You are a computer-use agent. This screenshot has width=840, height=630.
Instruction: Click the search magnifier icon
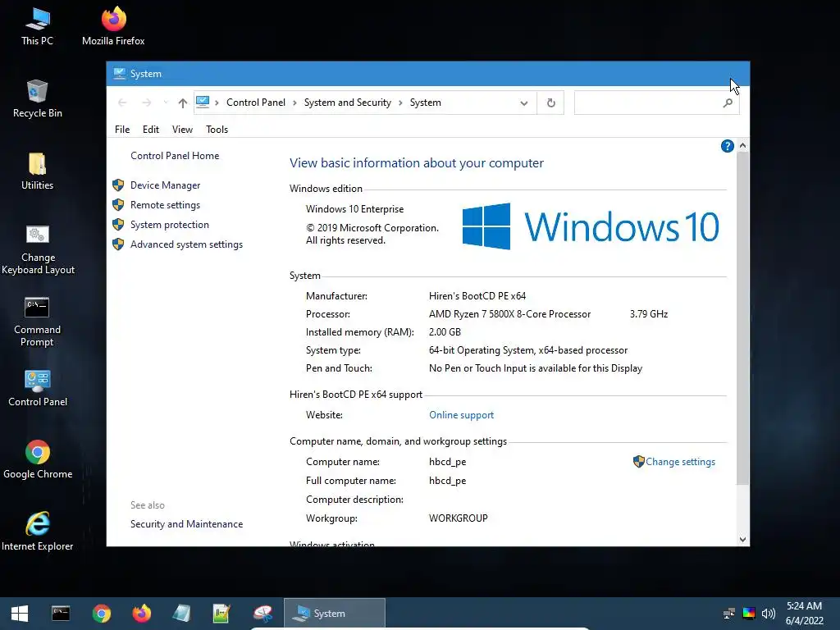[728, 103]
